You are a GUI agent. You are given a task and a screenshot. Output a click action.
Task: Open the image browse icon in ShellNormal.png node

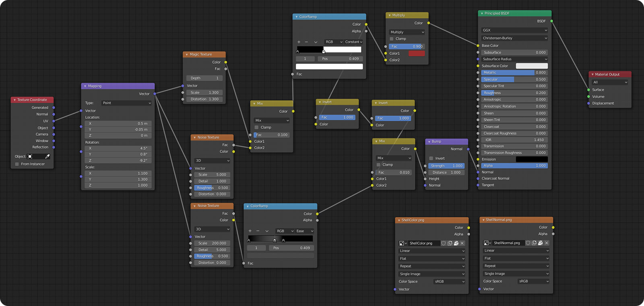click(x=487, y=243)
